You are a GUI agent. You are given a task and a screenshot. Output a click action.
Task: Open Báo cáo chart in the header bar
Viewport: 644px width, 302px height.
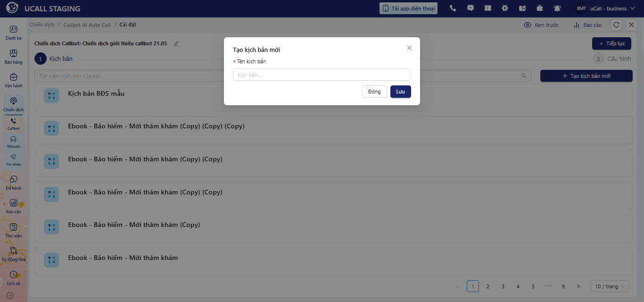(587, 25)
